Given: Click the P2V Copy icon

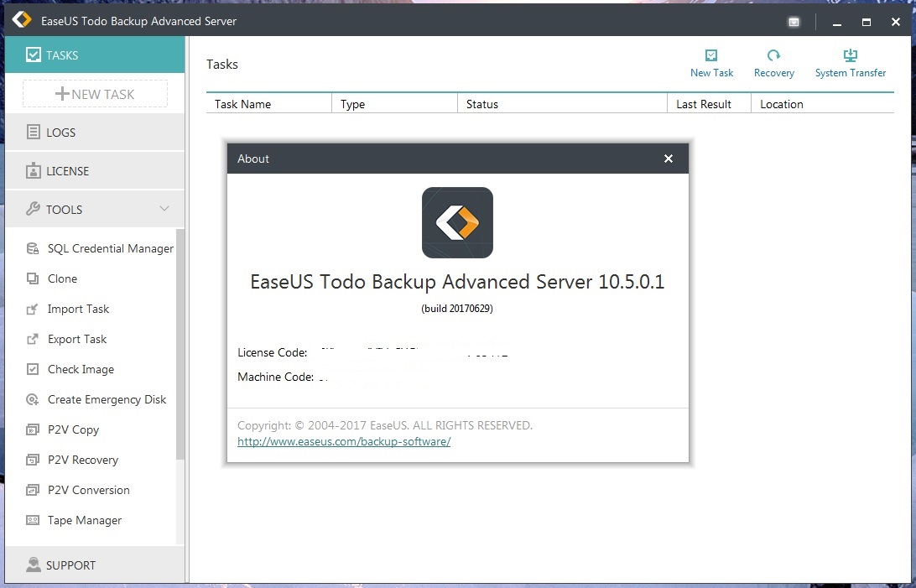Looking at the screenshot, I should click(x=33, y=429).
